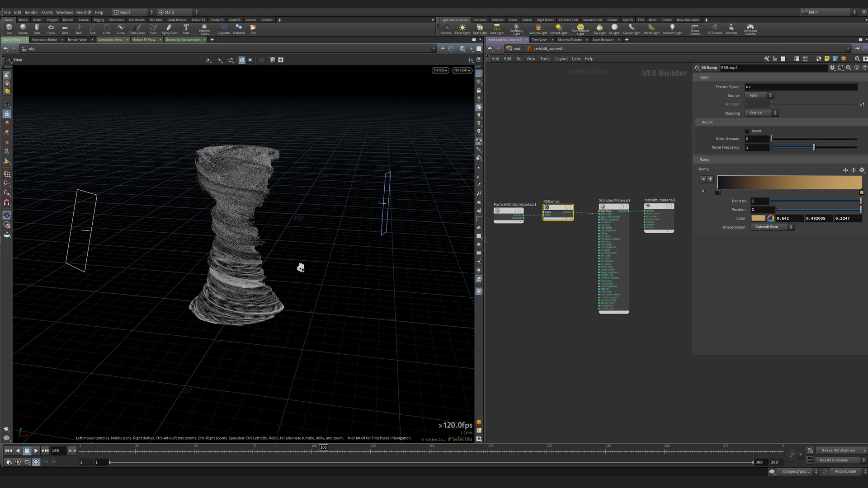Click the ramp Color swatch
Screen dimensions: 868x488
click(758, 218)
